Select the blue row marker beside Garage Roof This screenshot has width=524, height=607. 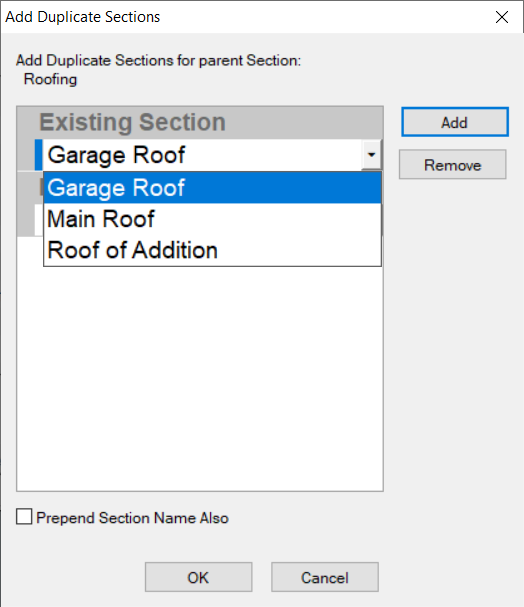[x=38, y=155]
